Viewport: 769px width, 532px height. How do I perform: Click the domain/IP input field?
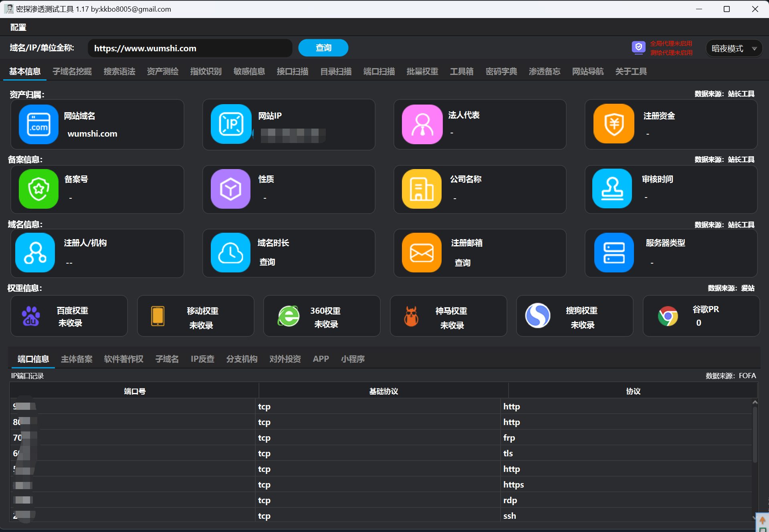tap(190, 48)
